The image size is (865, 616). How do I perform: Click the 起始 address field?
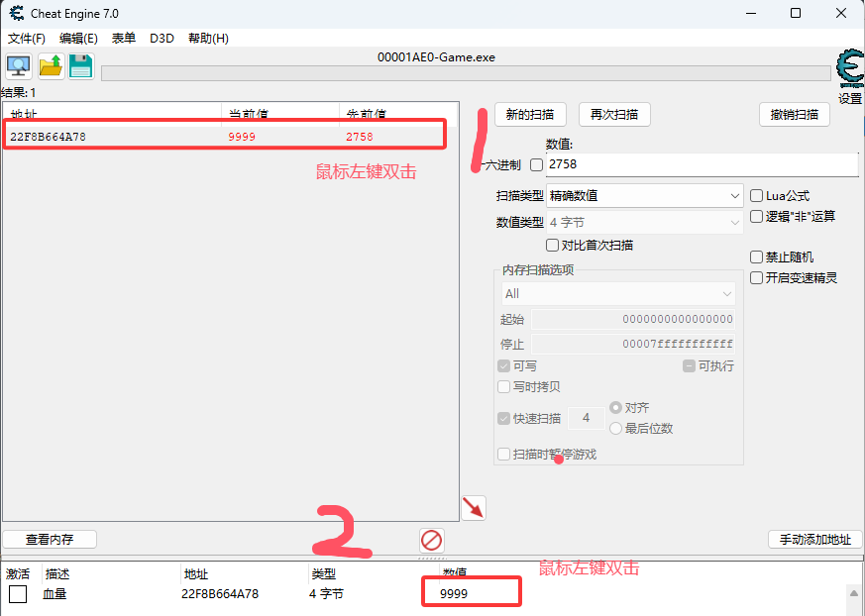633,319
